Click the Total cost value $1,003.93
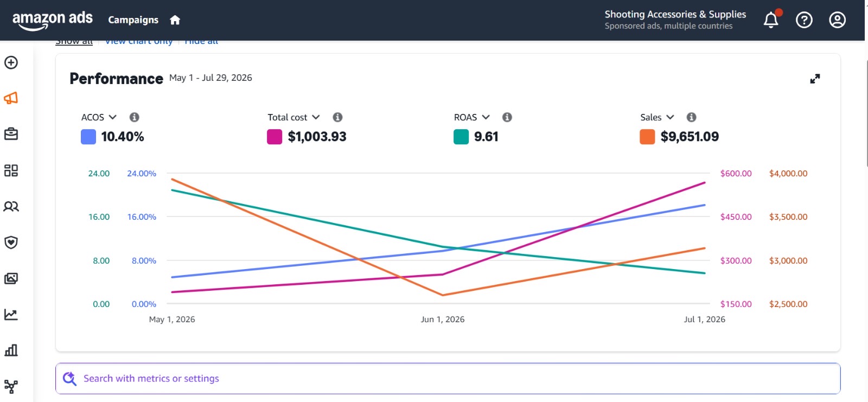 tap(317, 137)
